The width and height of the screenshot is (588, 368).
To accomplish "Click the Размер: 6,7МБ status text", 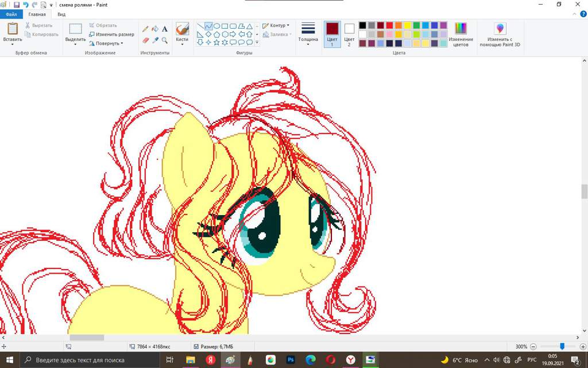I will coord(216,347).
